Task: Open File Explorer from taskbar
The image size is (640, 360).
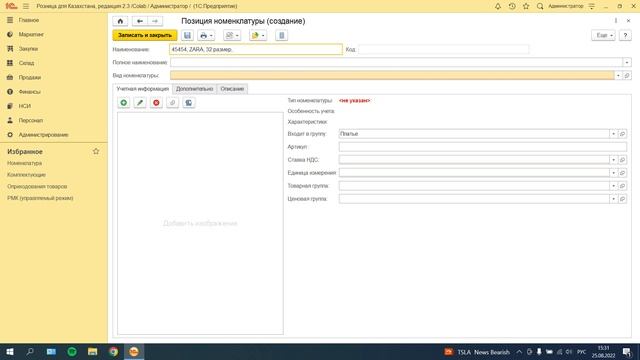Action: (x=93, y=352)
